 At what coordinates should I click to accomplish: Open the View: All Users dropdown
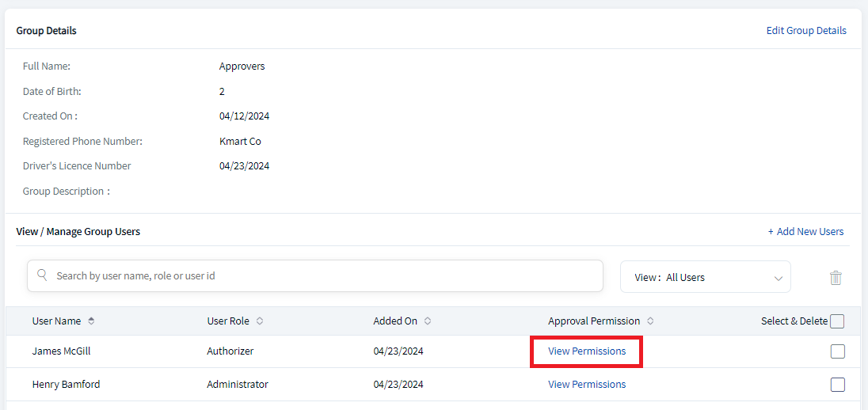(705, 277)
